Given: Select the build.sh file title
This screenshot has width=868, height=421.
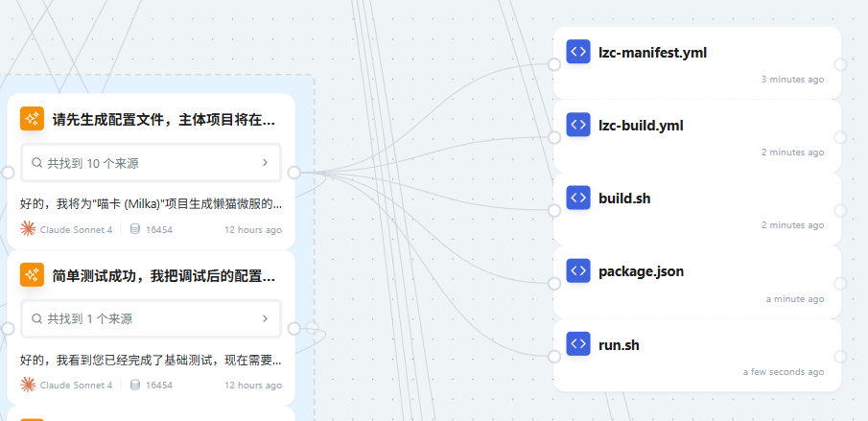Looking at the screenshot, I should click(624, 199).
